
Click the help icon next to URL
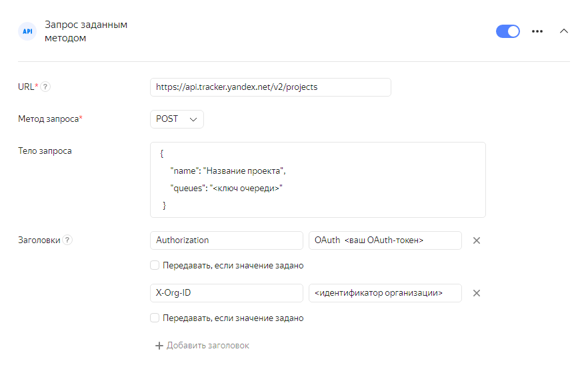point(46,87)
